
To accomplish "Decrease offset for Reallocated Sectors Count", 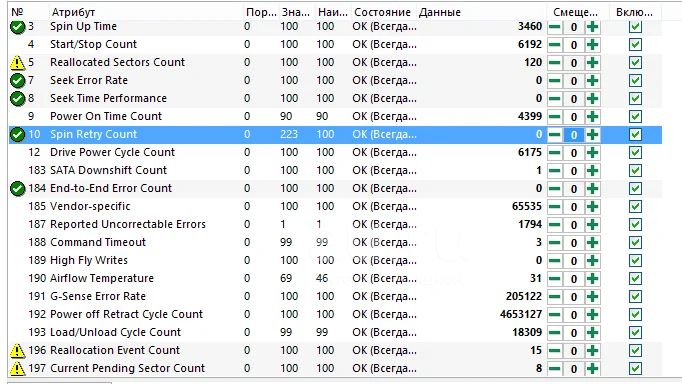I will [554, 63].
